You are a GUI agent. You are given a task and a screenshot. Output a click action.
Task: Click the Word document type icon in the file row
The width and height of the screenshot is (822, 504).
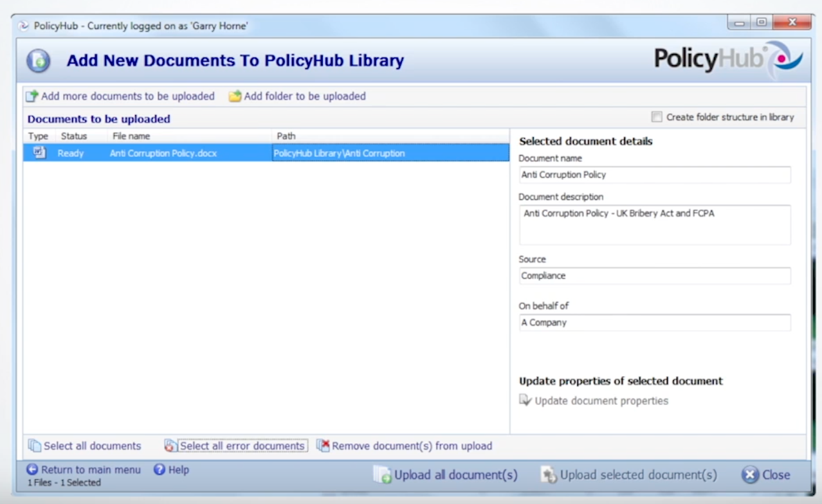coord(38,153)
